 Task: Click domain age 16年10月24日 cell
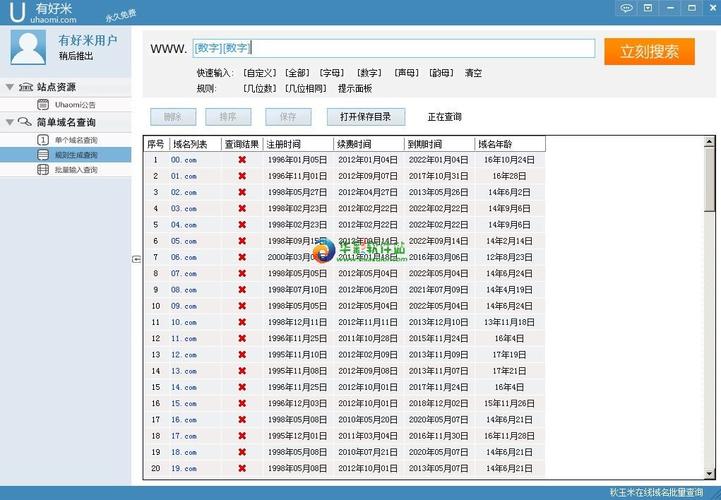[x=509, y=160]
